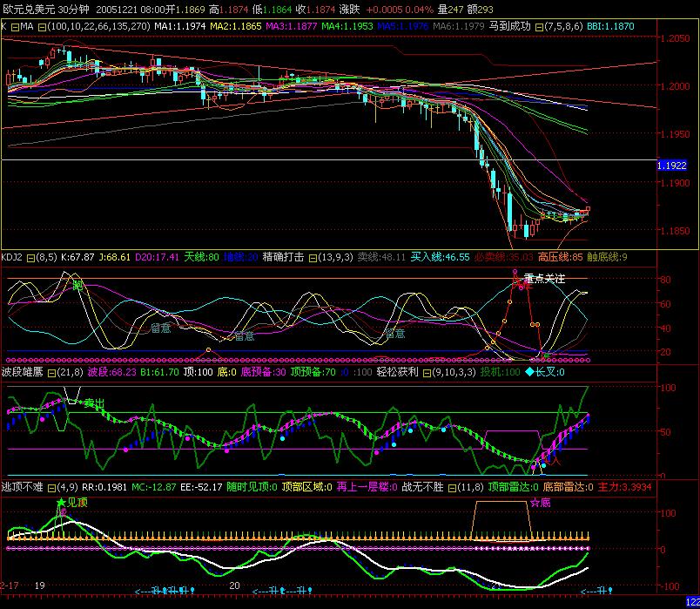Image resolution: width=700 pixels, height=609 pixels.
Task: Click the magenta MA3:1.1877 value
Action: tap(291, 26)
